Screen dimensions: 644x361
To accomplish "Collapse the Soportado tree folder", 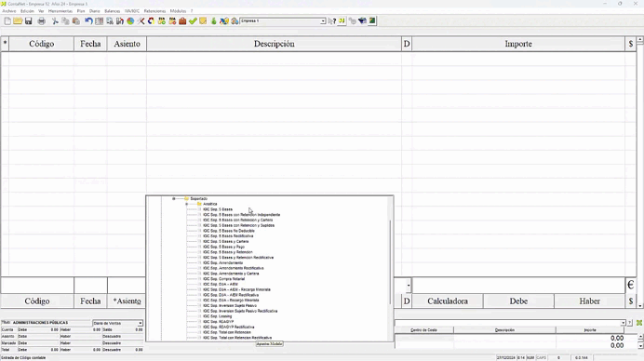I will (173, 199).
